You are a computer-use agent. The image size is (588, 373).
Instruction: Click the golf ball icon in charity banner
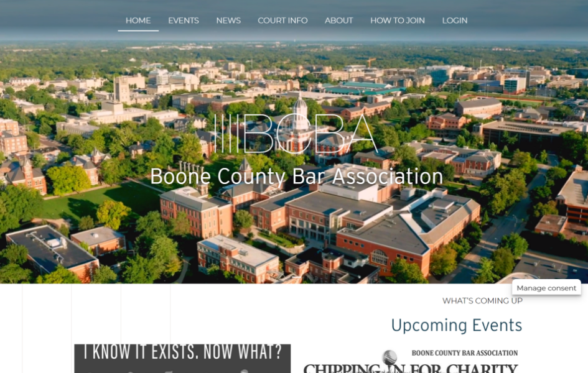coord(390,357)
